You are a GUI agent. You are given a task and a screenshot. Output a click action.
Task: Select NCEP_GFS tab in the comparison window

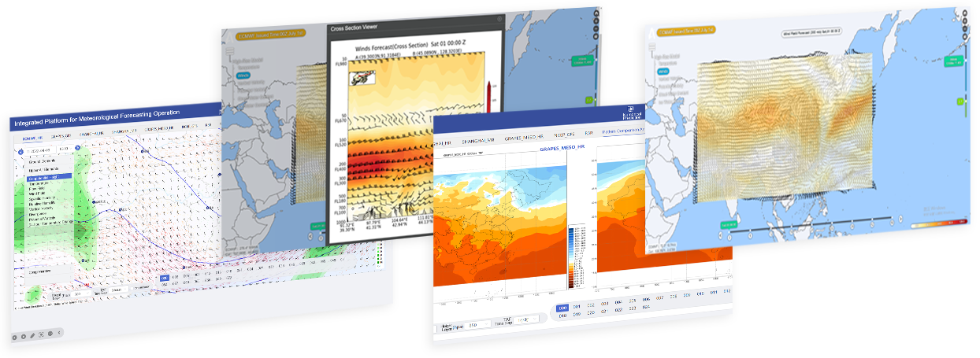[564, 135]
